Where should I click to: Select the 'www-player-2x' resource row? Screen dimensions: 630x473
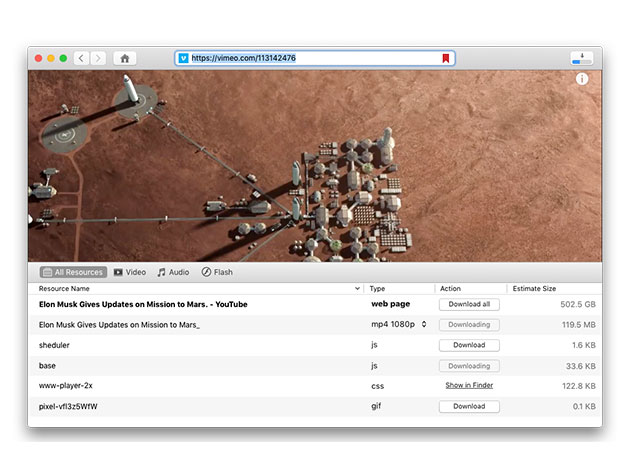tap(315, 386)
